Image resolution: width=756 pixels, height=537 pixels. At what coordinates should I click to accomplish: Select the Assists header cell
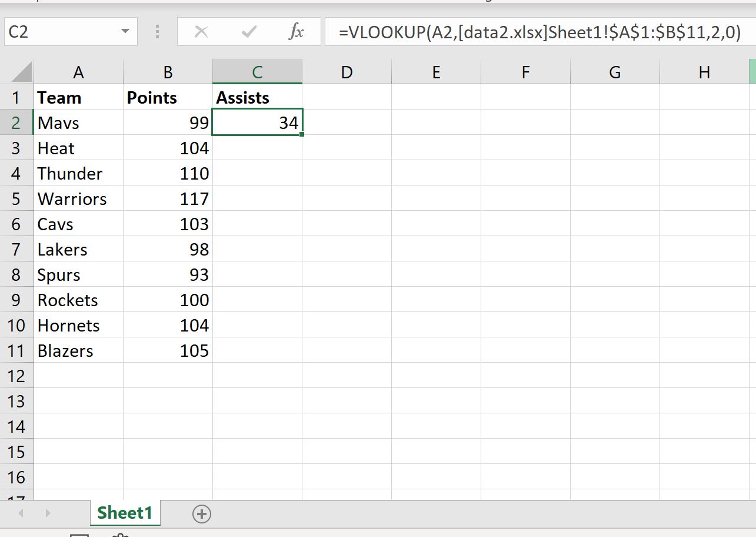coord(257,97)
